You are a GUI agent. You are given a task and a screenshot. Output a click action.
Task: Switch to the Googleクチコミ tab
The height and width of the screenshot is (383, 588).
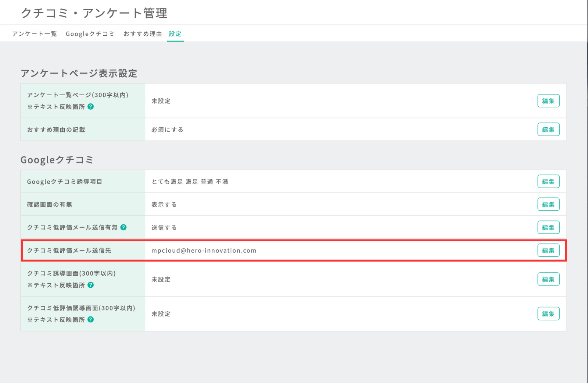(x=90, y=34)
